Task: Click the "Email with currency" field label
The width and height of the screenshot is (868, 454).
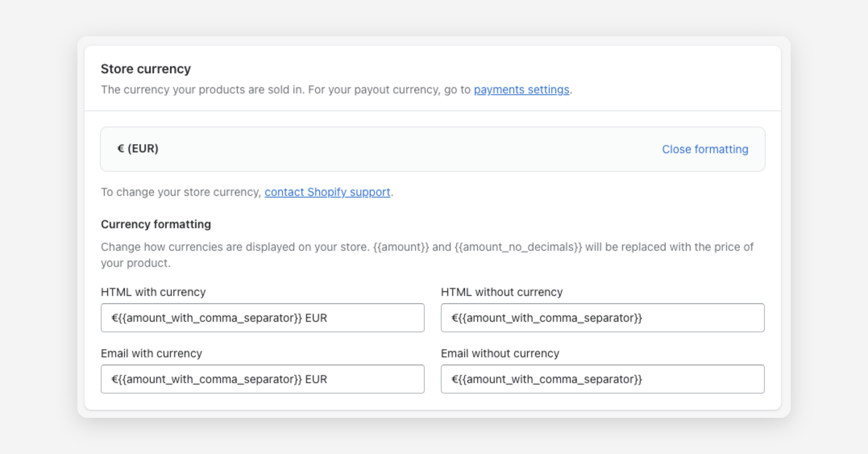Action: pos(151,353)
